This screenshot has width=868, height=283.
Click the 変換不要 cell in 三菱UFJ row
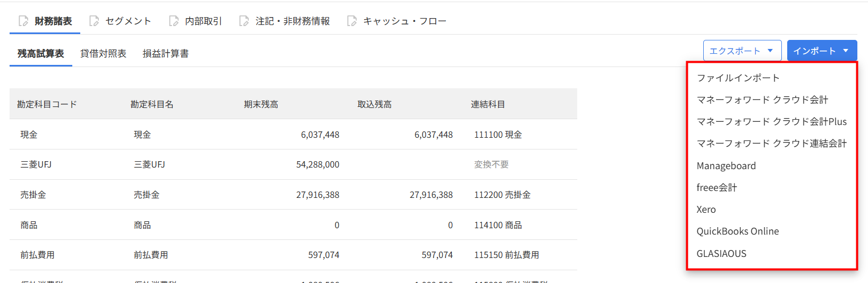[491, 165]
